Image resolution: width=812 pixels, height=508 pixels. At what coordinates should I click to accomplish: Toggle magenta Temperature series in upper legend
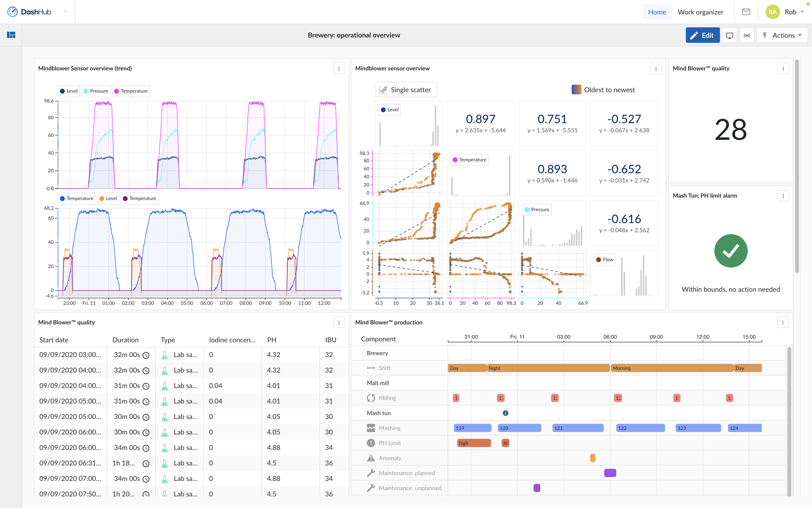tap(131, 91)
